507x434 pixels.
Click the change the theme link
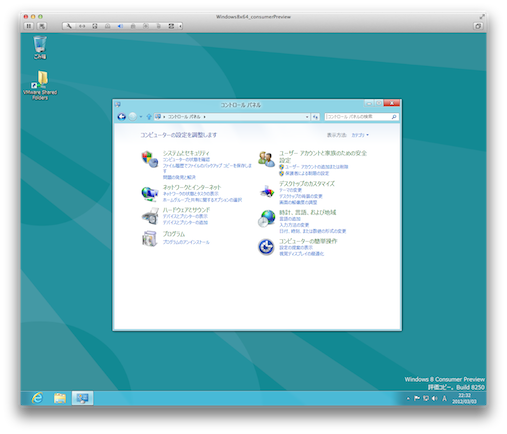point(290,190)
